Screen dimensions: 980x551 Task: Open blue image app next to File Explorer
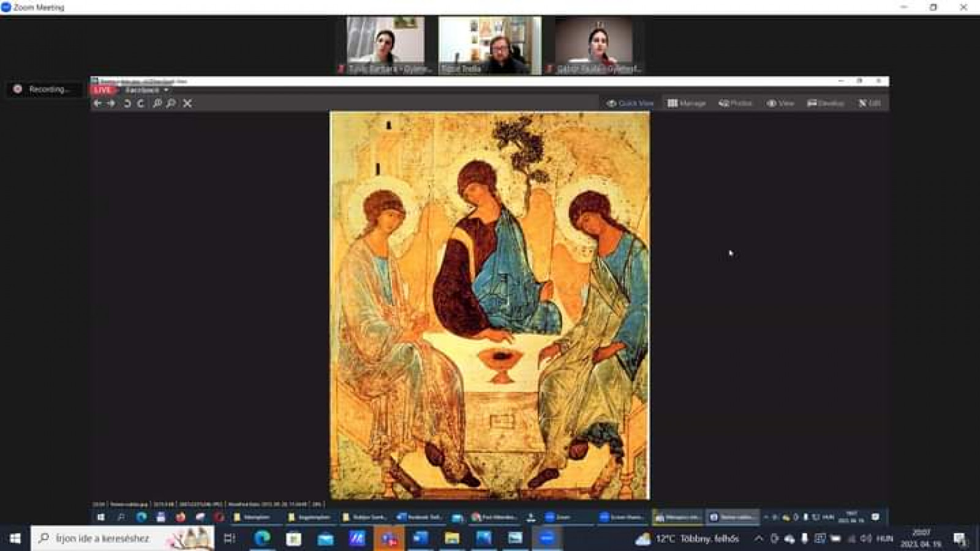(484, 538)
